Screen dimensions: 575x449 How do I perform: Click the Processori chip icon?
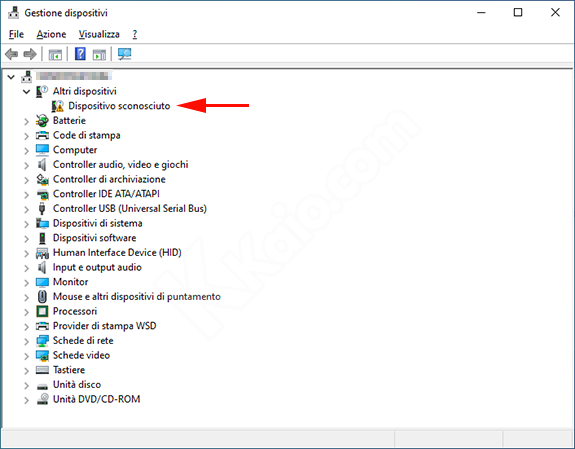pos(42,311)
